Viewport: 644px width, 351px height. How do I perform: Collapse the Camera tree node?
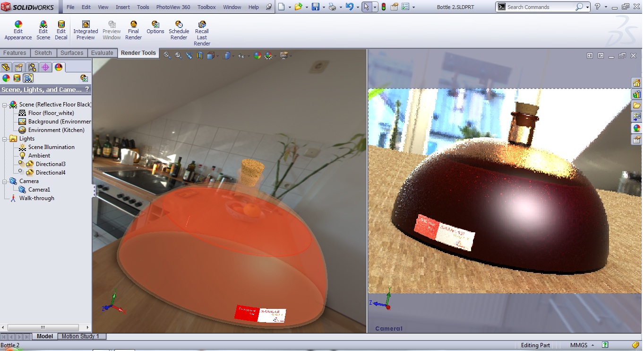[x=4, y=181]
